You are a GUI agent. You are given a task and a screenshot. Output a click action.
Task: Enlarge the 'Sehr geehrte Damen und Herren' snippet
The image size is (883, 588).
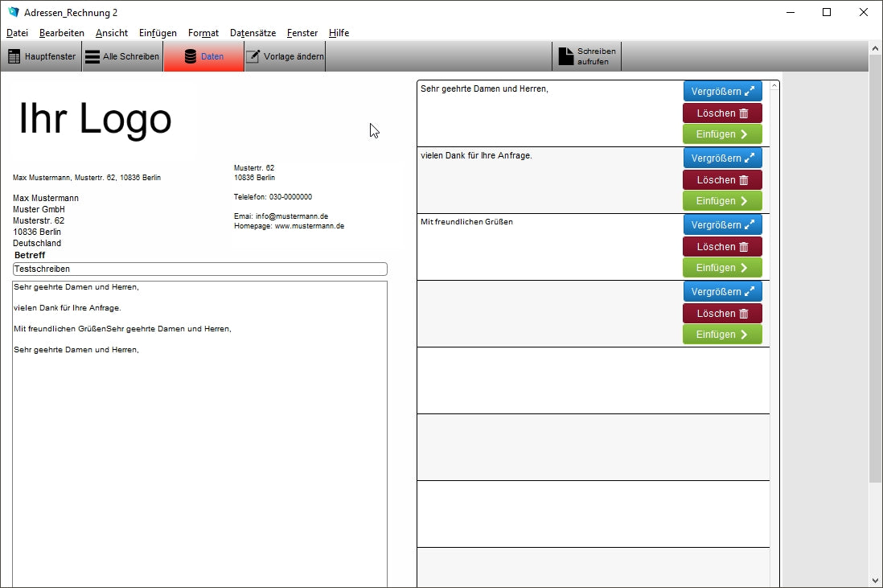(722, 91)
